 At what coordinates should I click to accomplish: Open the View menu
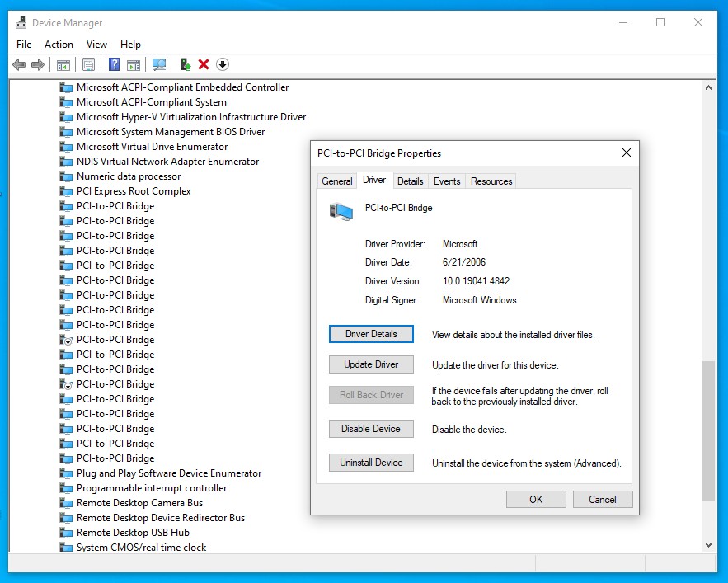96,45
